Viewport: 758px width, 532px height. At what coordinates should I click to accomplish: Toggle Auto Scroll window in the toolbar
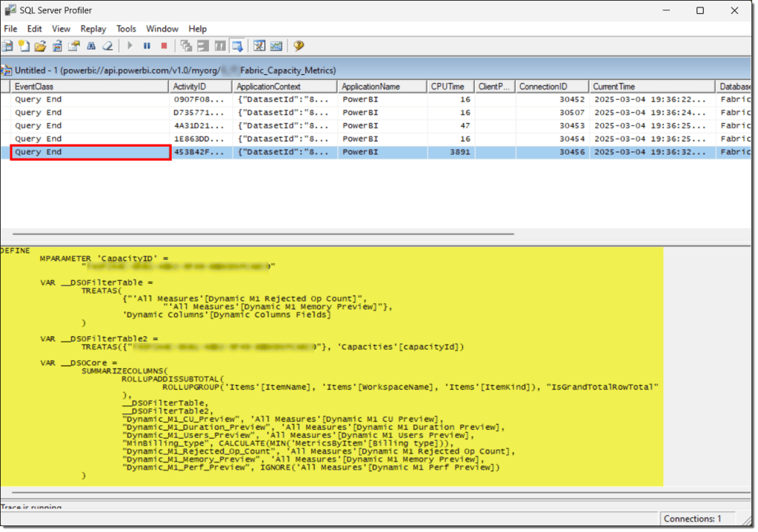[238, 46]
